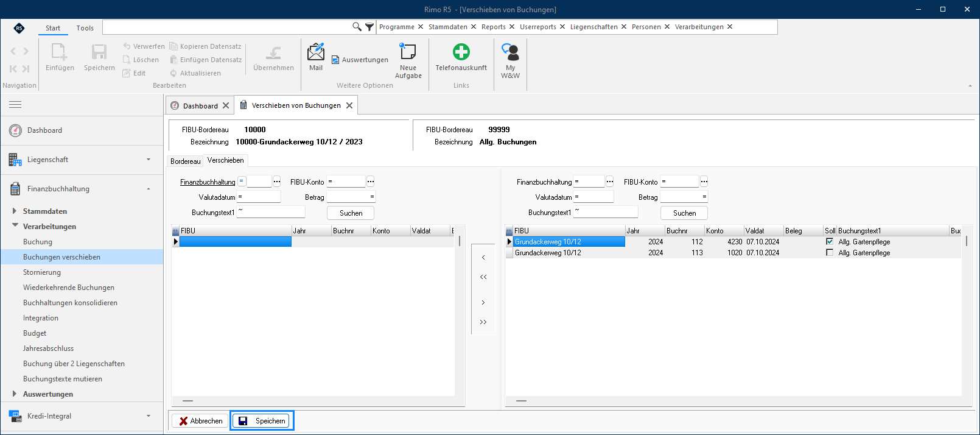
Task: Expand the Liegenschaft sidebar section
Action: [149, 160]
